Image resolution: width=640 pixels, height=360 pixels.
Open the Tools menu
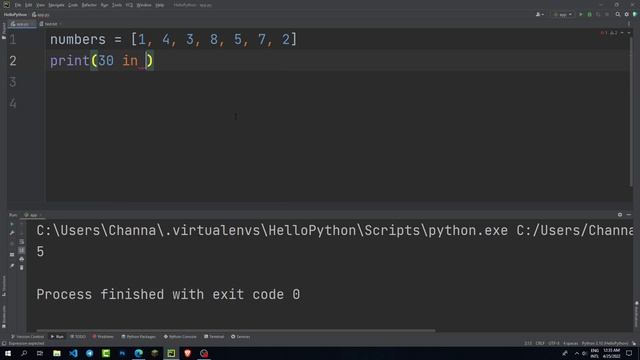pyautogui.click(x=117, y=5)
